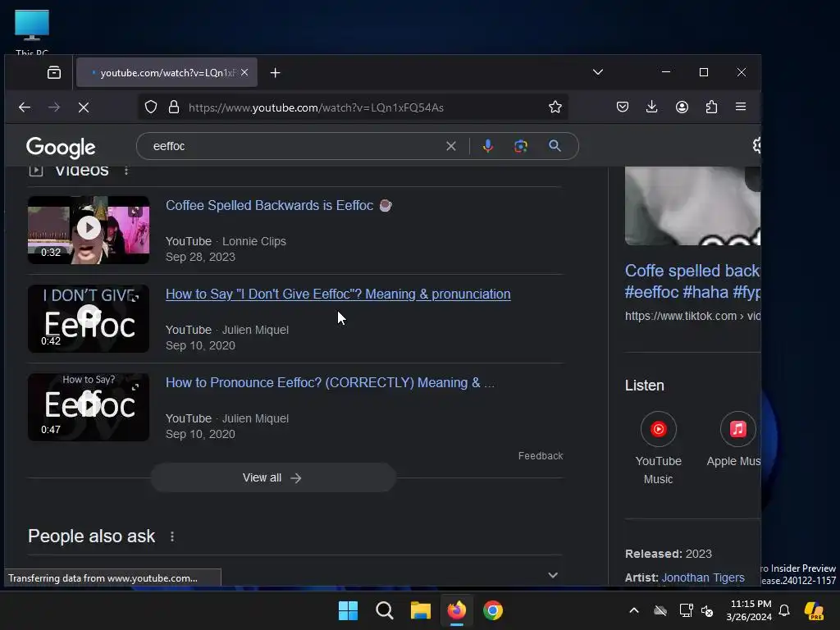Open How to Pronounce Eeffoc link
The image size is (840, 630).
point(330,382)
